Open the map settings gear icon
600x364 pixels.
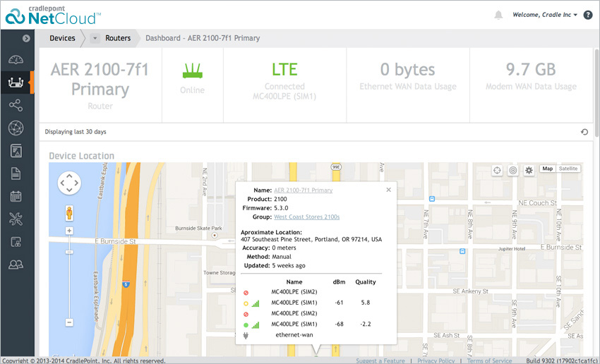(529, 170)
